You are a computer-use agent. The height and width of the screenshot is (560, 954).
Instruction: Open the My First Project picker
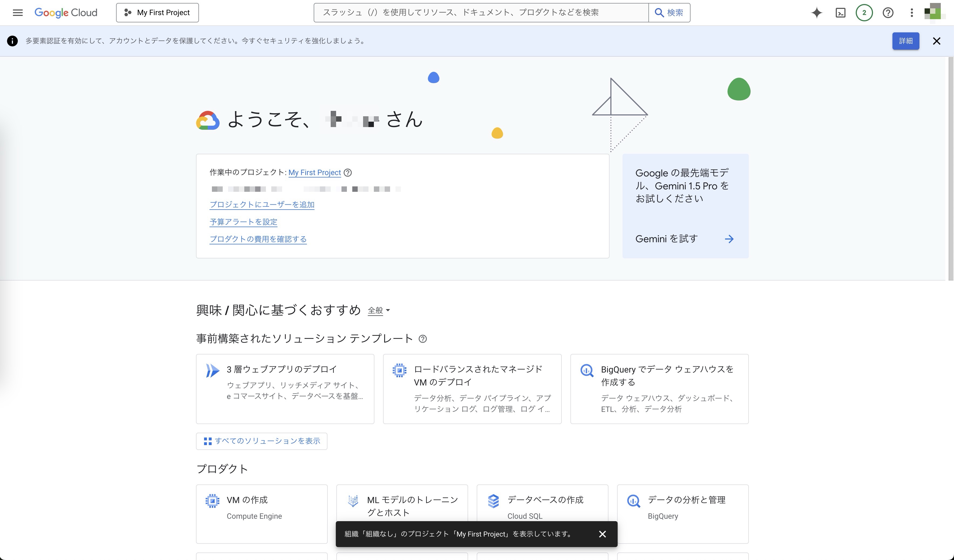tap(157, 12)
